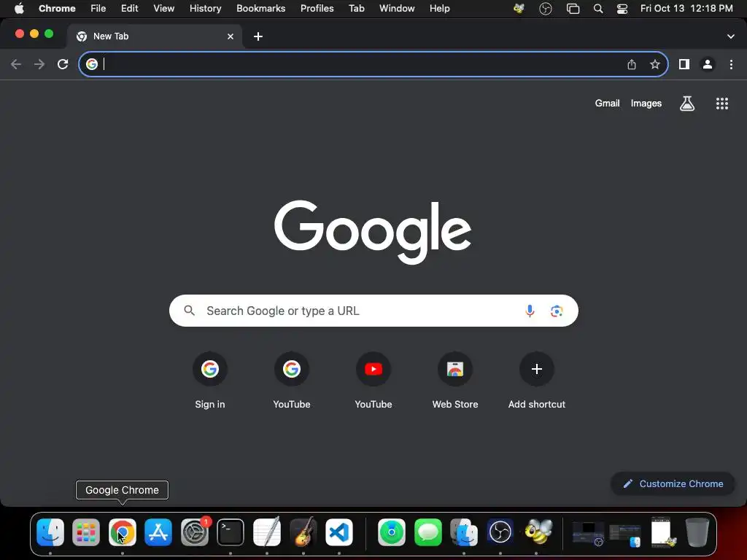Focus the Search Google or type a URL box
747x560 pixels.
coord(373,311)
